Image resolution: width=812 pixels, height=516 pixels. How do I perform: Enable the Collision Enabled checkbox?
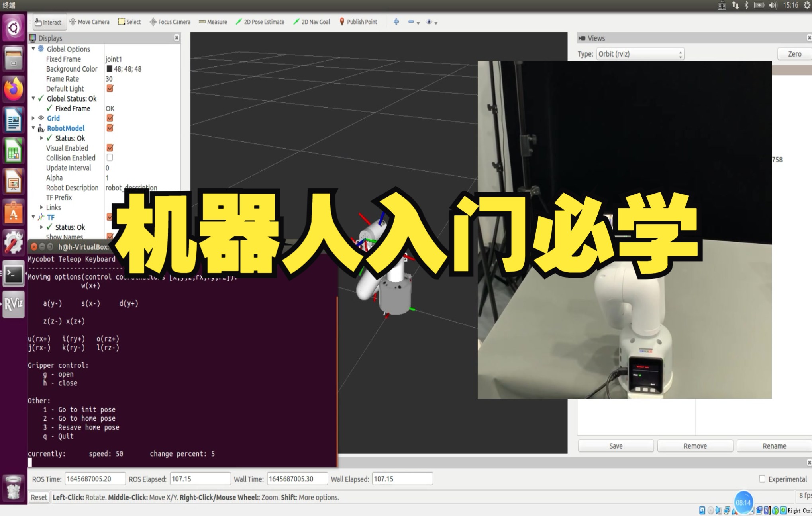pyautogui.click(x=110, y=158)
